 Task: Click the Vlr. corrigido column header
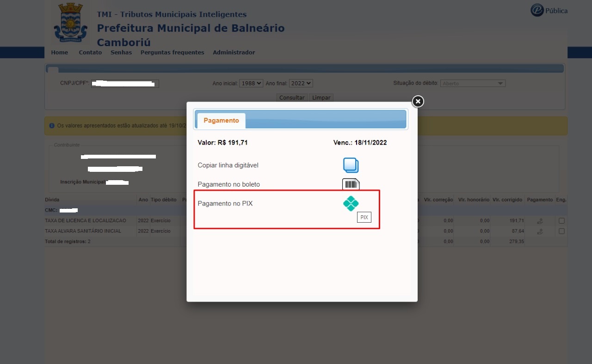507,200
